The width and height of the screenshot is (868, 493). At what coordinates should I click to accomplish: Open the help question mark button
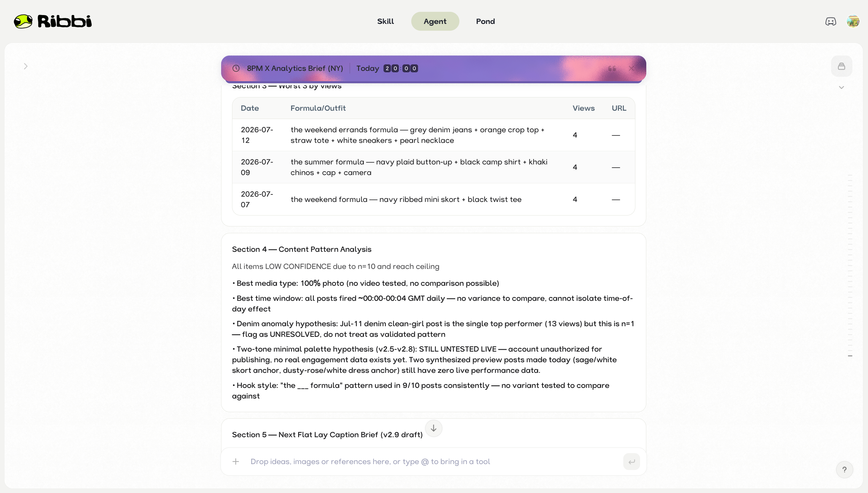(x=844, y=470)
